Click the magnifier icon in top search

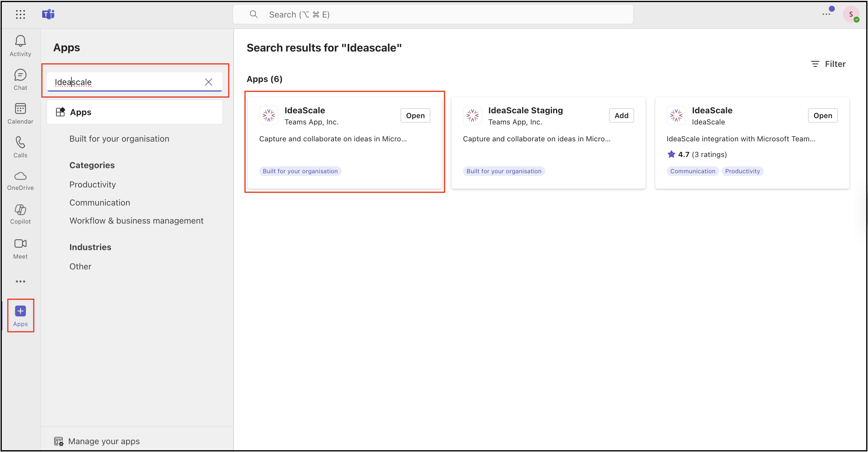(x=253, y=14)
